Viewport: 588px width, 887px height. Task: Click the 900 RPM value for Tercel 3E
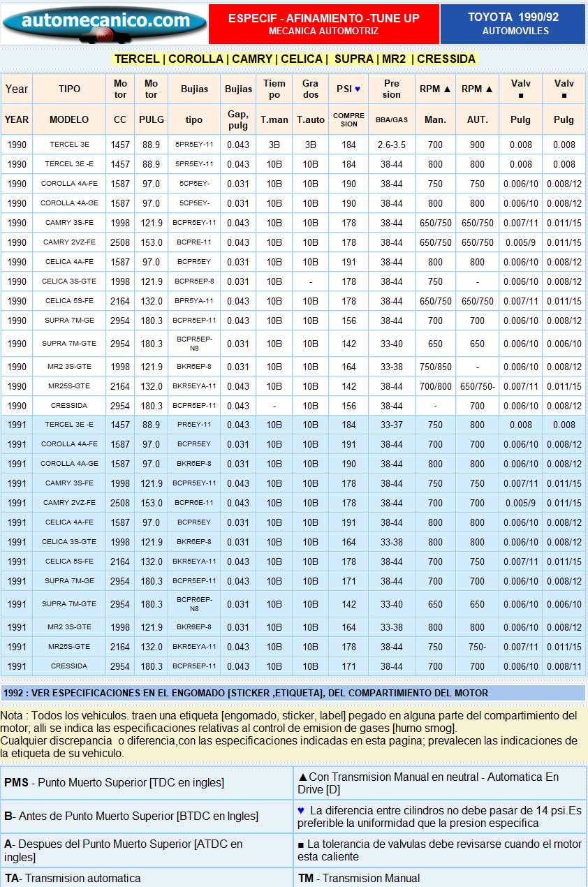[x=477, y=145]
